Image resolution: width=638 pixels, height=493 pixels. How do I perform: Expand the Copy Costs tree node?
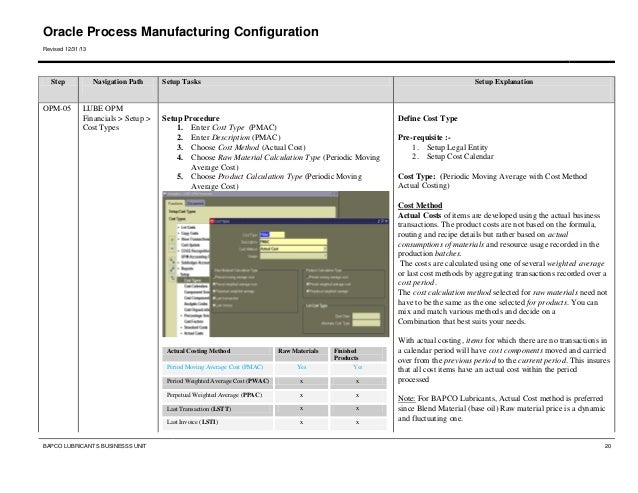178,233
